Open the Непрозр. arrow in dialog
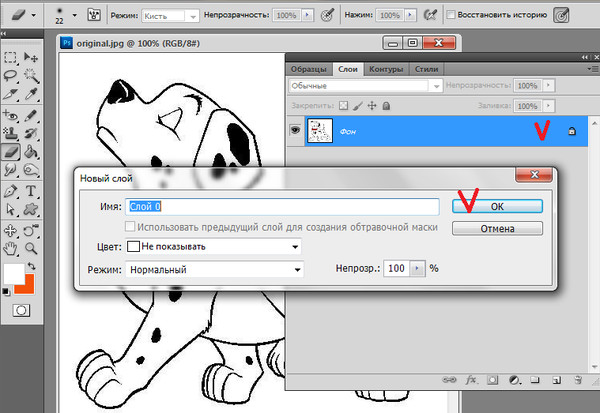Viewport: 600px width, 413px height. (417, 268)
